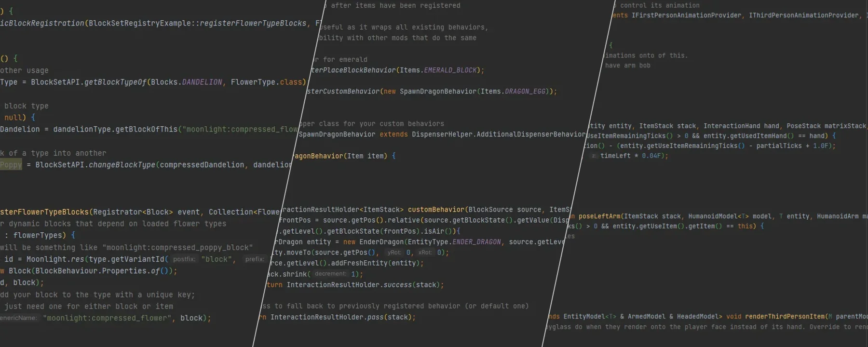Click "InteractionHand hand" parameter
Image resolution: width=868 pixels, height=347 pixels.
point(741,126)
